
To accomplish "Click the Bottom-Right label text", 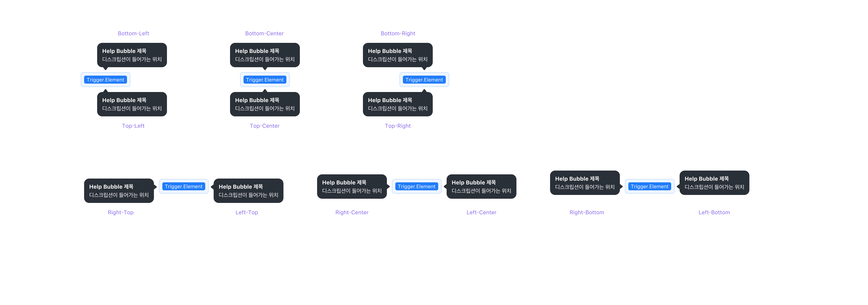I will 398,33.
